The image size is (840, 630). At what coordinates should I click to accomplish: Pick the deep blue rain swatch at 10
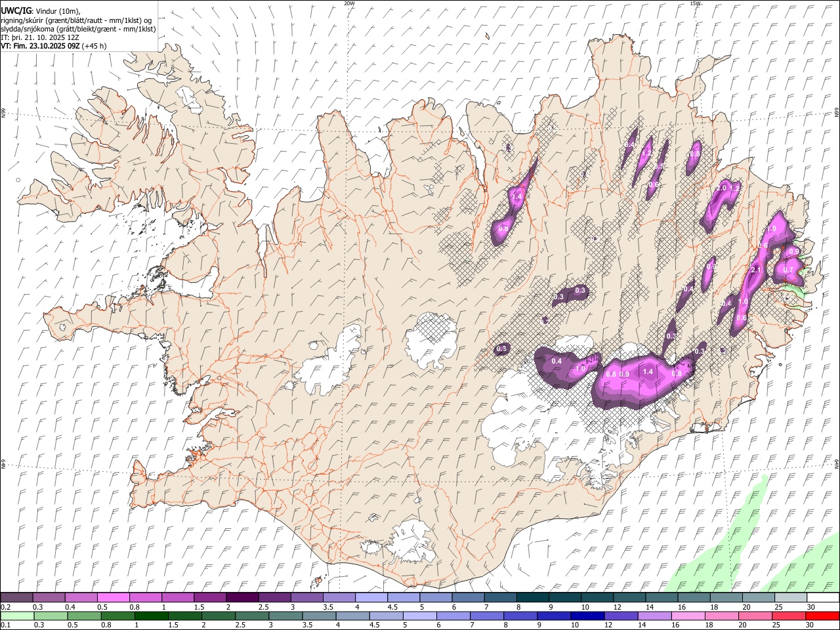(x=587, y=616)
